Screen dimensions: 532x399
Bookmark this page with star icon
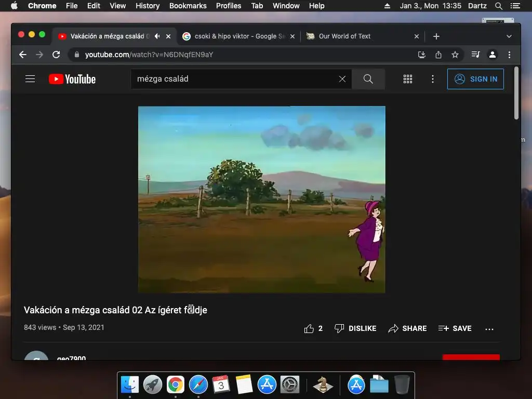pos(455,55)
